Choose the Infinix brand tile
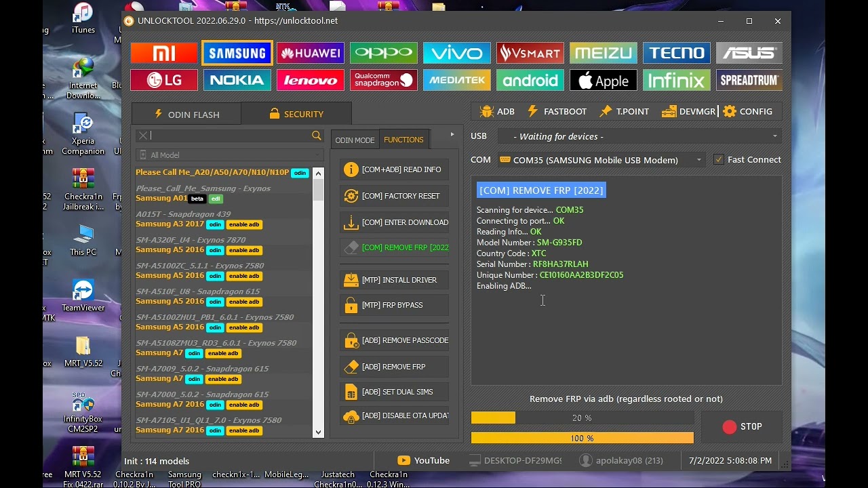 [x=677, y=80]
